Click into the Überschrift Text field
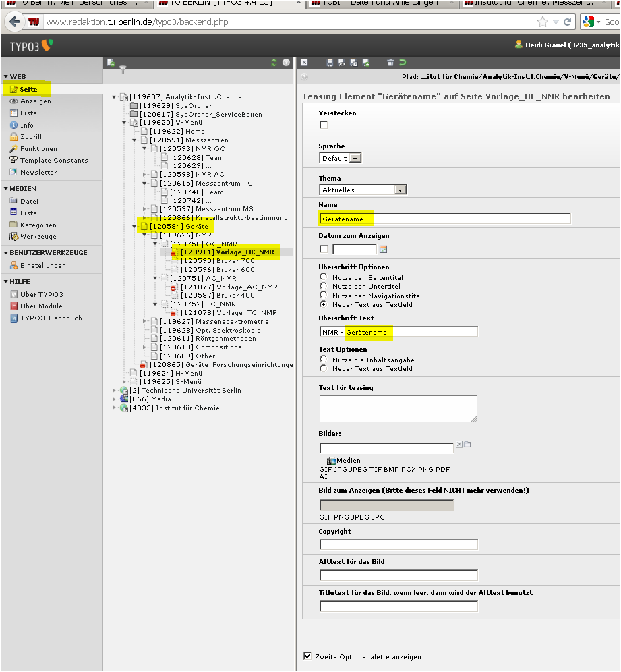This screenshot has height=672, width=621. click(398, 332)
